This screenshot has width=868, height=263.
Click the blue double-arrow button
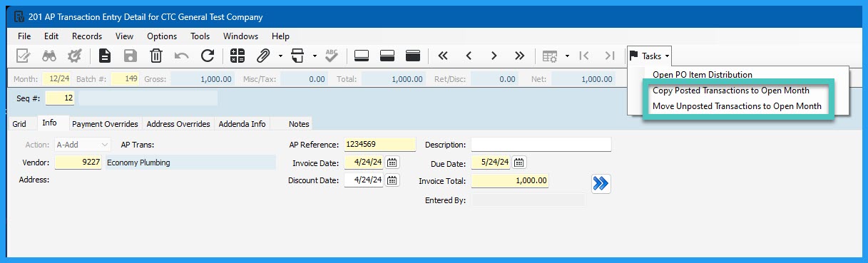(601, 183)
